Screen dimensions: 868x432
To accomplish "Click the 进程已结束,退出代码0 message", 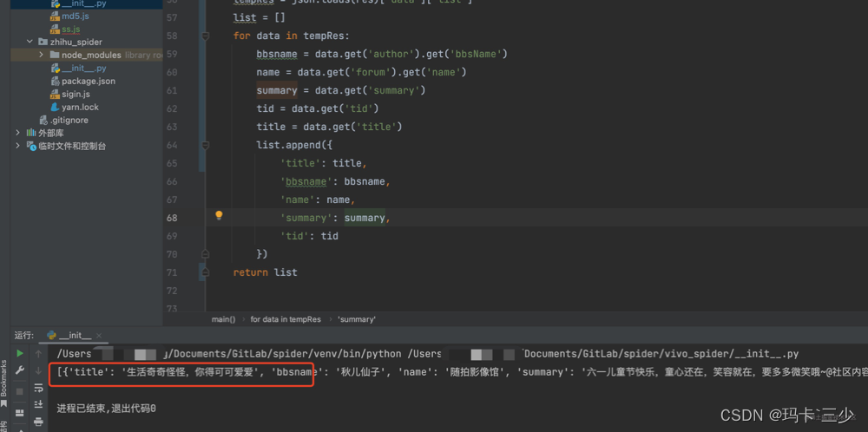I will (106, 409).
